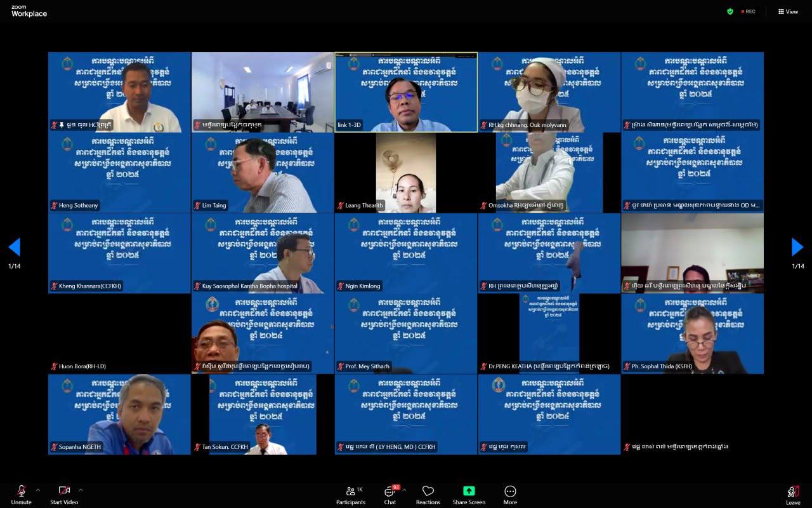Click the REC recording indicator

tap(749, 11)
